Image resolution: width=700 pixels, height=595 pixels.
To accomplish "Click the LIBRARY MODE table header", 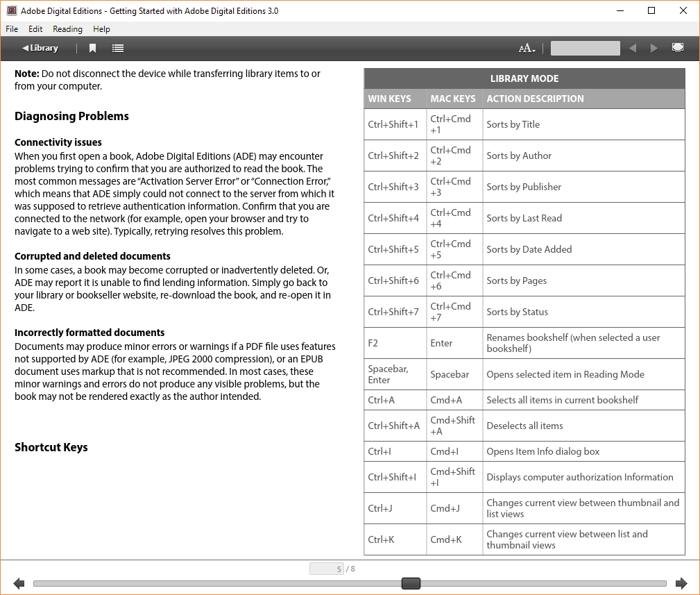I will click(524, 78).
